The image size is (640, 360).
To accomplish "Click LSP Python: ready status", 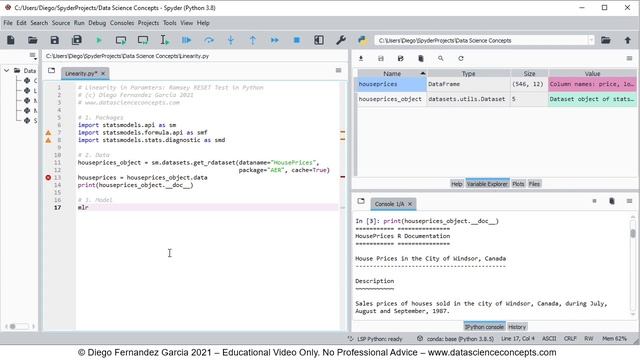I will [x=375, y=339].
